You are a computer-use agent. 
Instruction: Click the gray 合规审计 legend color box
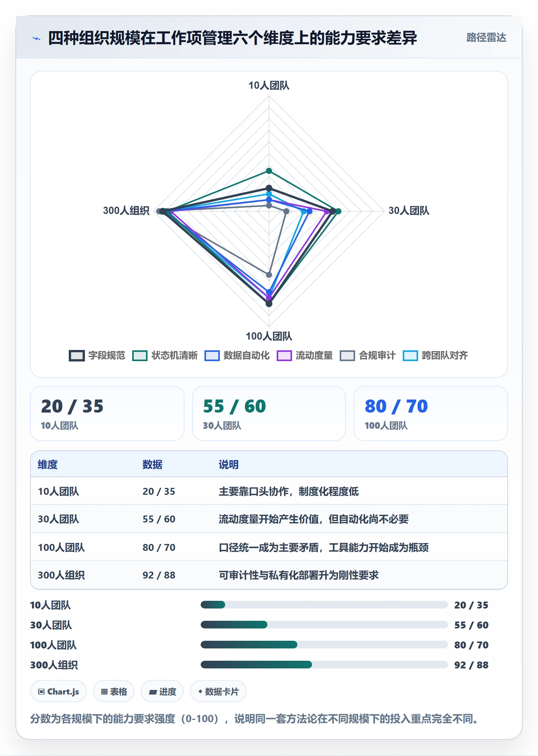click(x=347, y=356)
